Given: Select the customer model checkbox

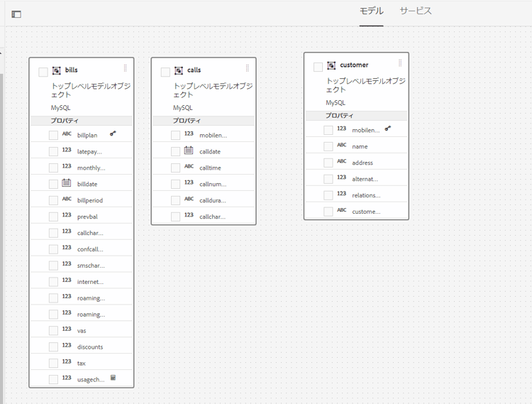Looking at the screenshot, I should pyautogui.click(x=318, y=67).
